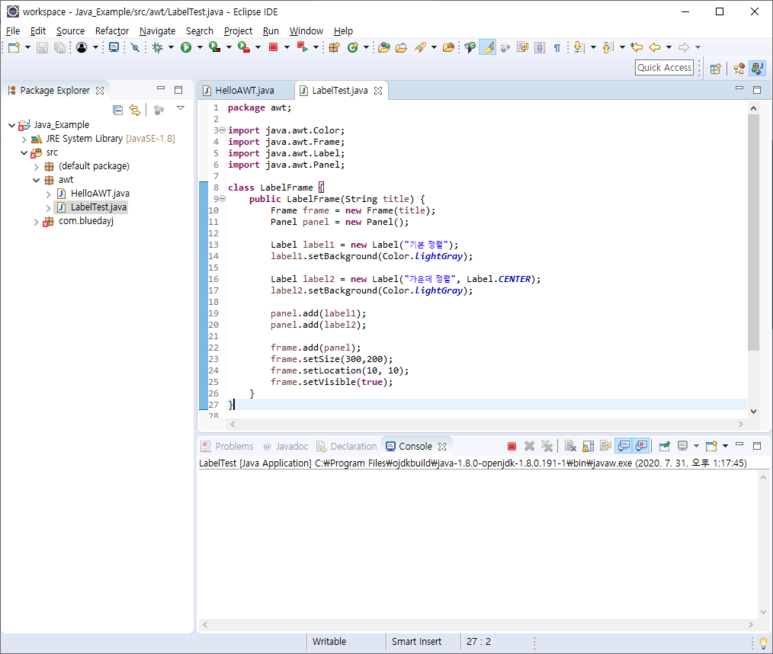The width and height of the screenshot is (773, 654).
Task: Switch to the Javadoc tab
Action: click(286, 447)
